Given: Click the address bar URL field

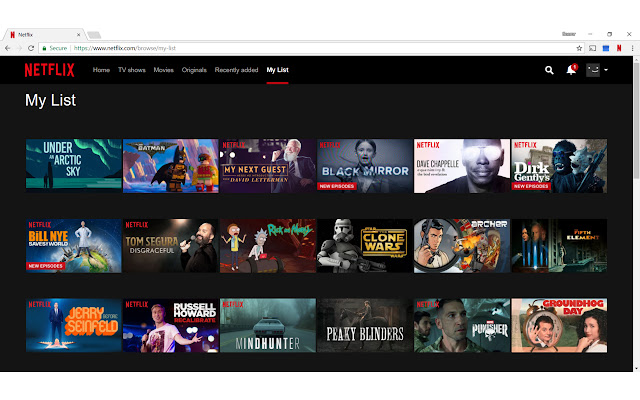Looking at the screenshot, I should point(312,48).
